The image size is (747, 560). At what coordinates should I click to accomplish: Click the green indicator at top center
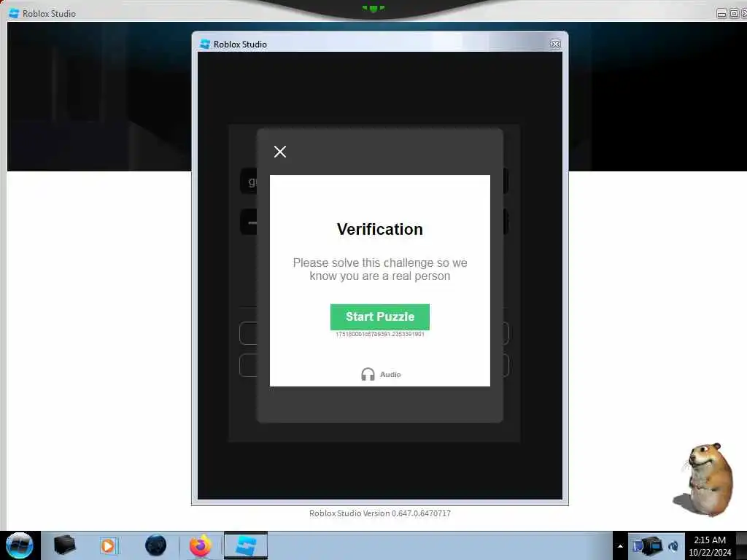coord(373,8)
